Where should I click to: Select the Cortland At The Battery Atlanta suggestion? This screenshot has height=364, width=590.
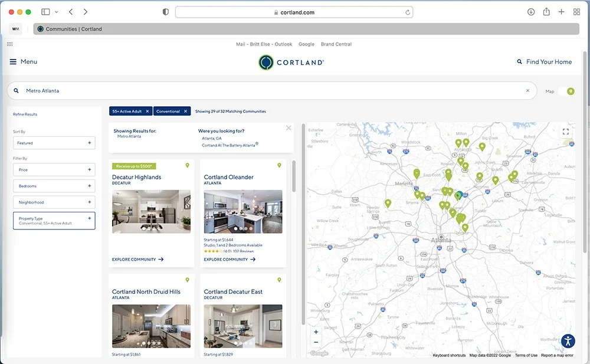tap(230, 145)
